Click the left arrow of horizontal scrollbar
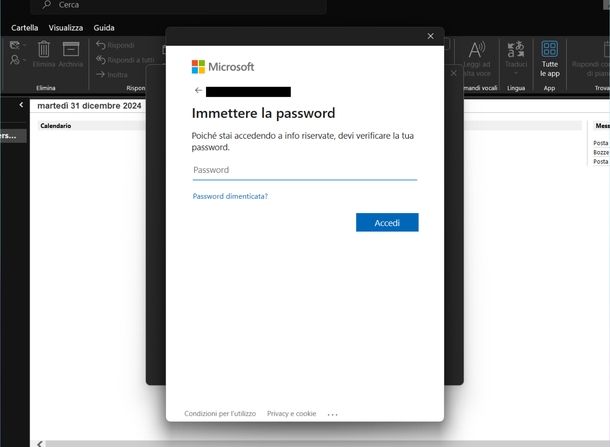Viewport: 610px width, 447px height. click(x=40, y=444)
